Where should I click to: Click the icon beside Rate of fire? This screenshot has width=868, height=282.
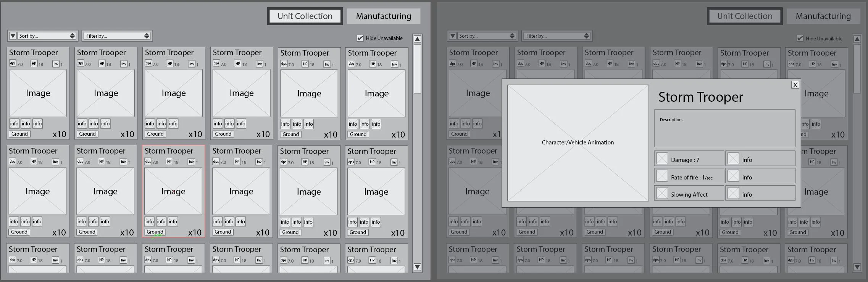click(x=662, y=176)
